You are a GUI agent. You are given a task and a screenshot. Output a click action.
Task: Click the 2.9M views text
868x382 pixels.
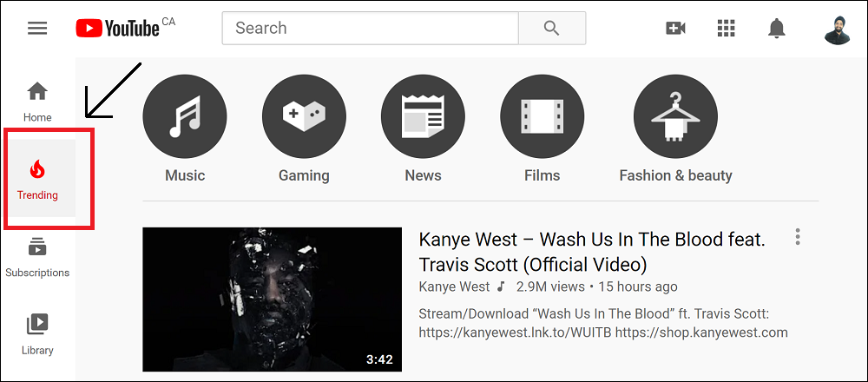(x=550, y=286)
